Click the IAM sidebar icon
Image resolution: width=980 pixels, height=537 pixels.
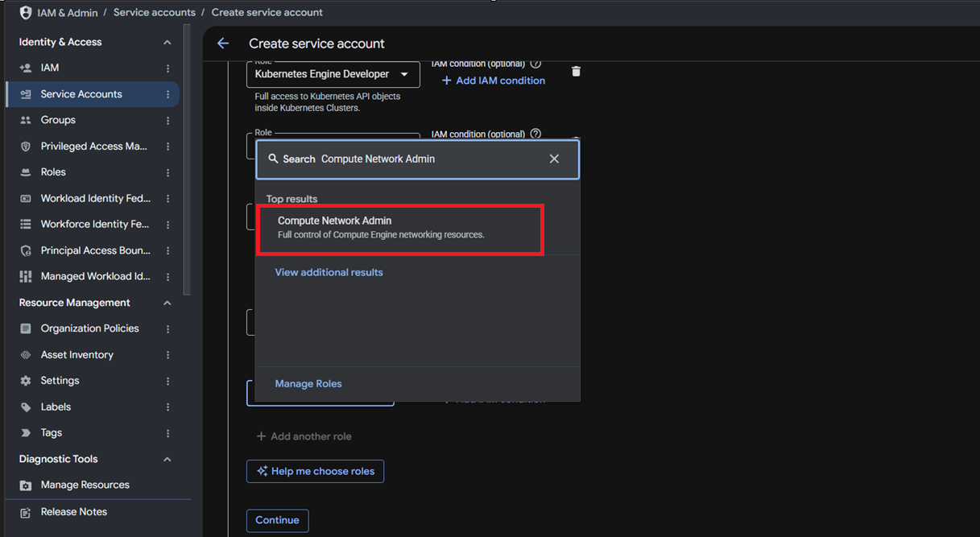coord(26,68)
